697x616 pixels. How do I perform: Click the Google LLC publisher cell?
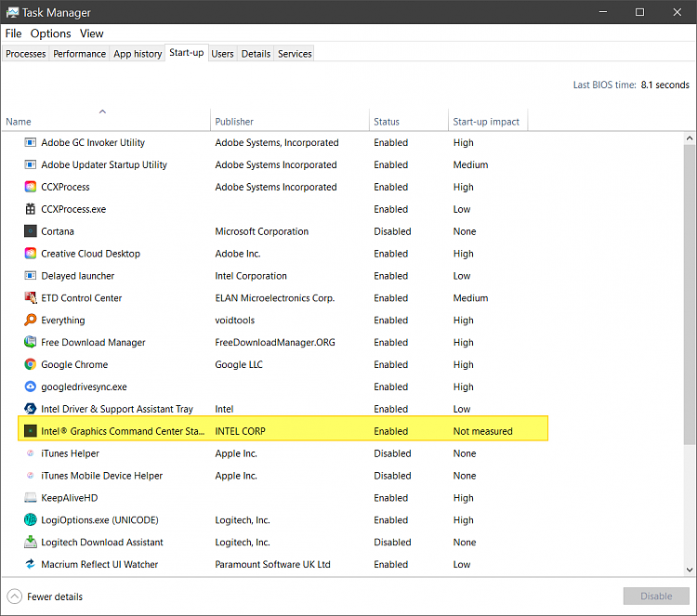point(239,365)
